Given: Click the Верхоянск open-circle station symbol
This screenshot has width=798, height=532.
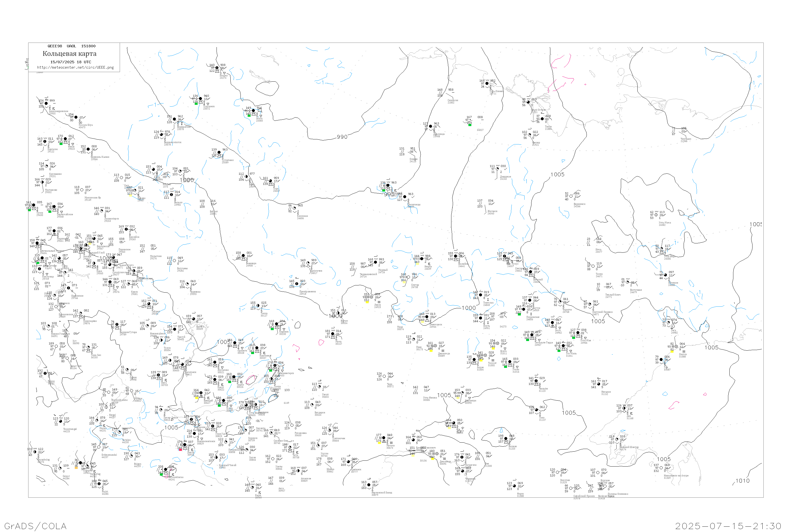Looking at the screenshot, I should click(571, 196).
